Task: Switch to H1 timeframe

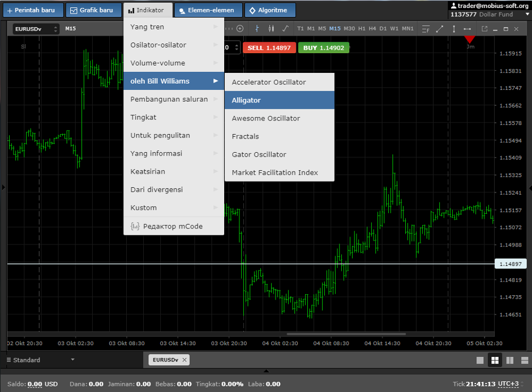Action: [x=362, y=29]
